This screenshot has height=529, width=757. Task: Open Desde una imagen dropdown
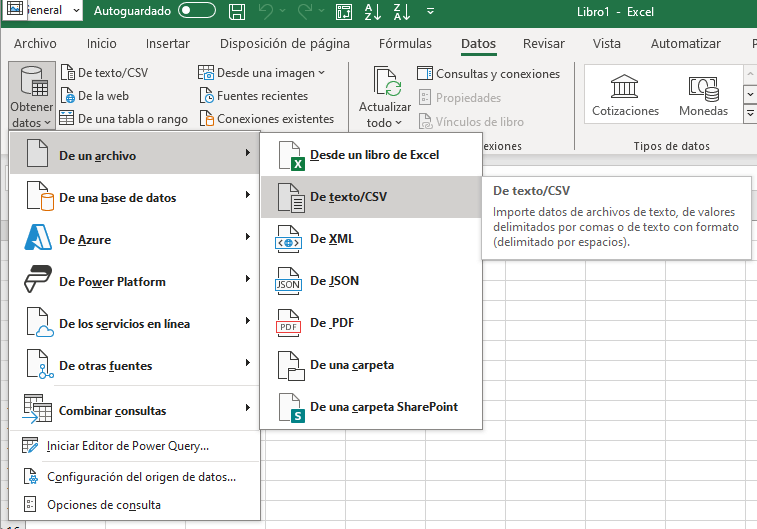pos(263,73)
